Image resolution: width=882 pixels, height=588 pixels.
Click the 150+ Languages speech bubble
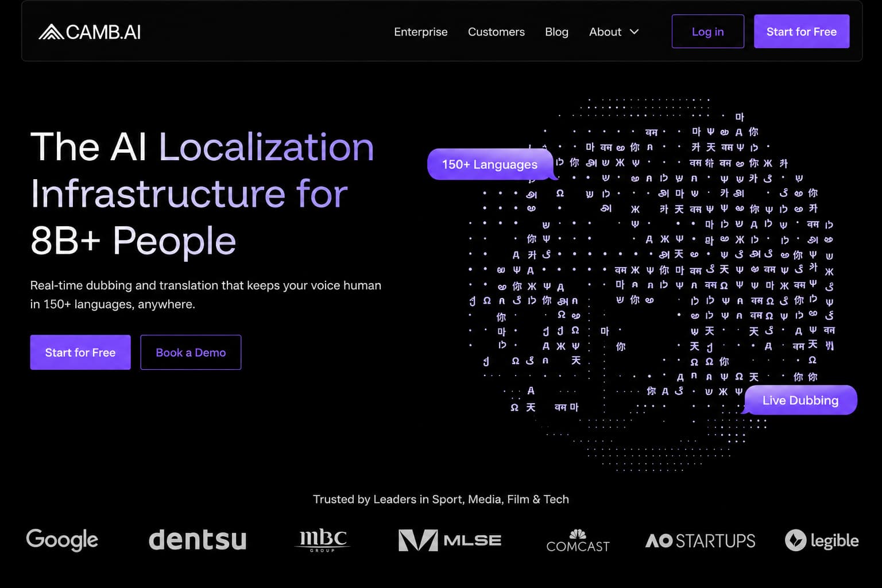tap(490, 164)
